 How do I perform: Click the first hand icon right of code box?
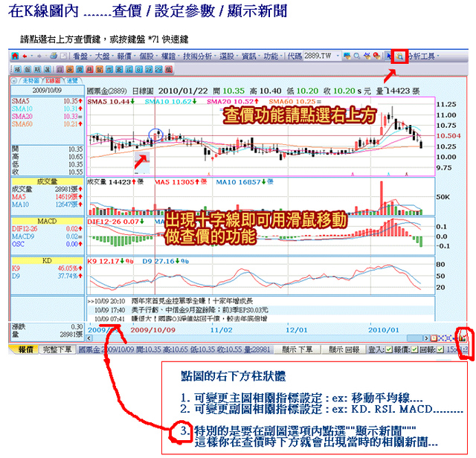(347, 56)
